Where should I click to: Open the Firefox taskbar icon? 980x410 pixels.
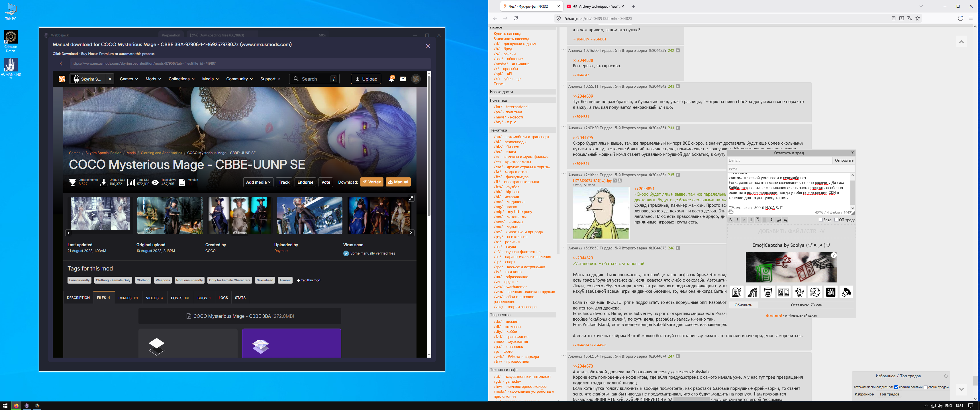pos(16,405)
